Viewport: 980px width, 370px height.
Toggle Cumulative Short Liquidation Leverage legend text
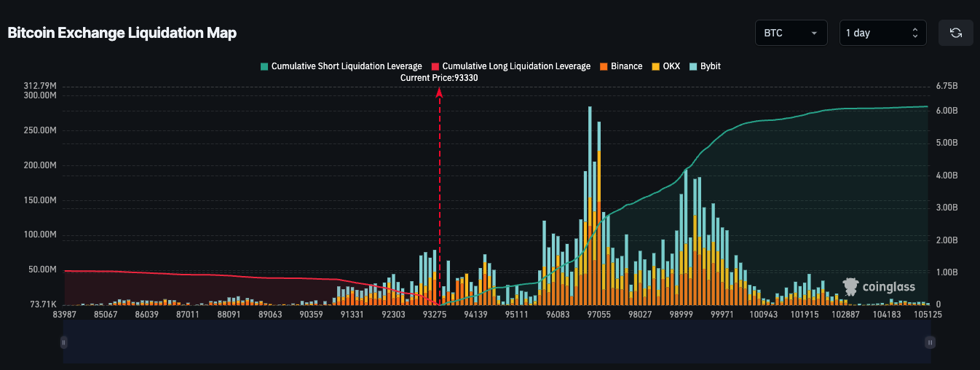click(347, 66)
